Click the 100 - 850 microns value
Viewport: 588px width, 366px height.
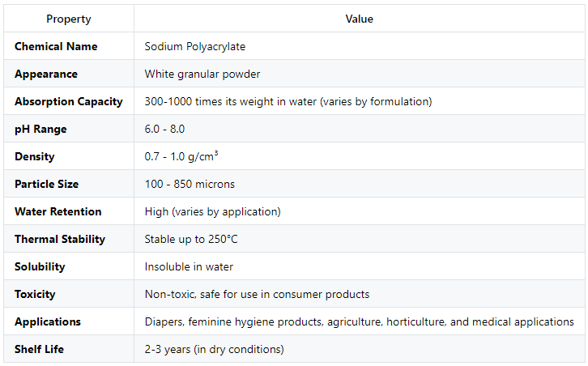click(190, 184)
